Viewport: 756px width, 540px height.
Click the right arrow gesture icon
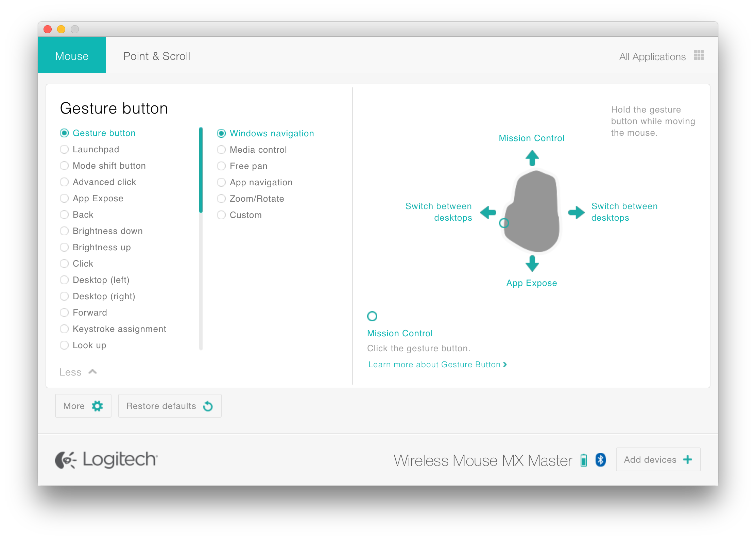click(x=576, y=213)
